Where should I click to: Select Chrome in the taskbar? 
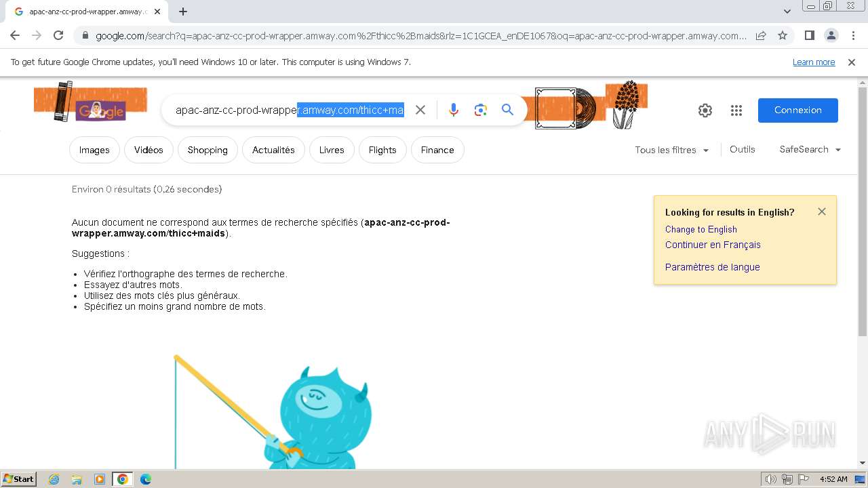(123, 479)
